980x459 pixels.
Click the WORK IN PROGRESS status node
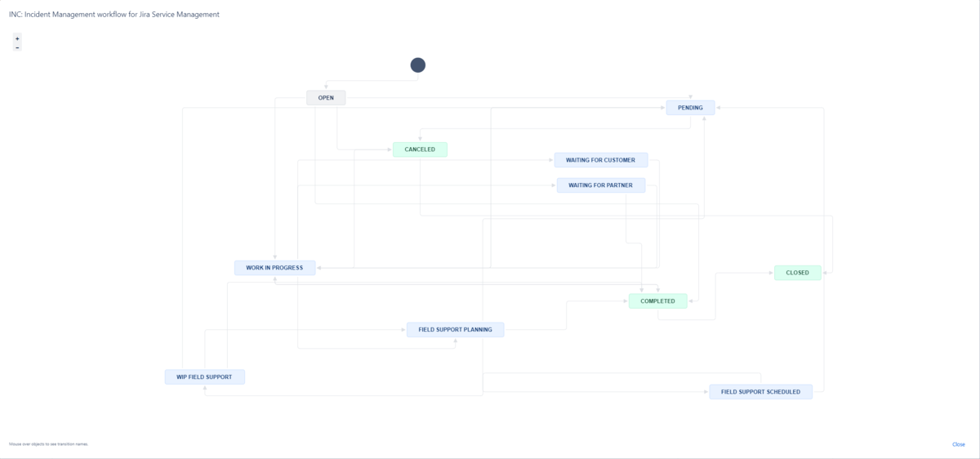(x=274, y=268)
